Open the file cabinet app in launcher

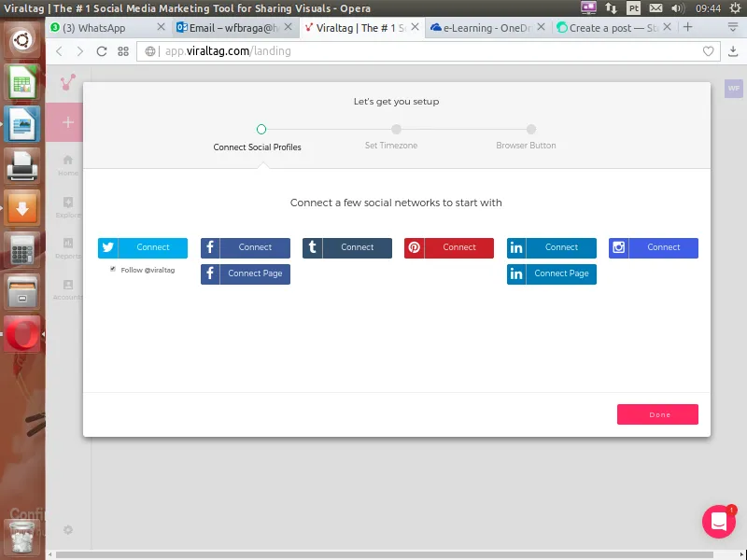(21, 291)
